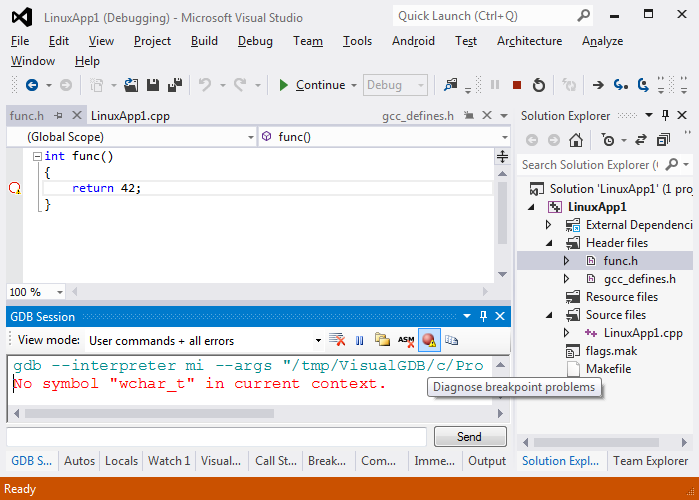
Task: Toggle Diagnose breakpoint problems button
Action: click(x=429, y=340)
